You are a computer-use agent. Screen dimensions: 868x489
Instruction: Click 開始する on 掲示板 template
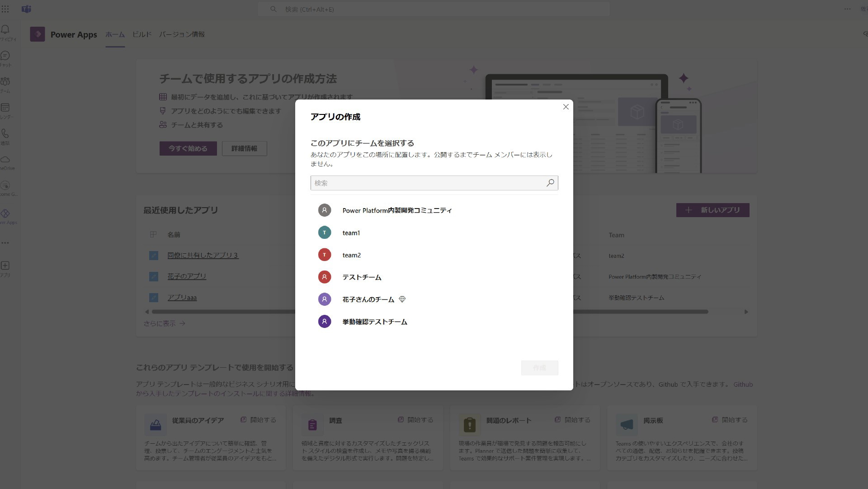tap(730, 420)
